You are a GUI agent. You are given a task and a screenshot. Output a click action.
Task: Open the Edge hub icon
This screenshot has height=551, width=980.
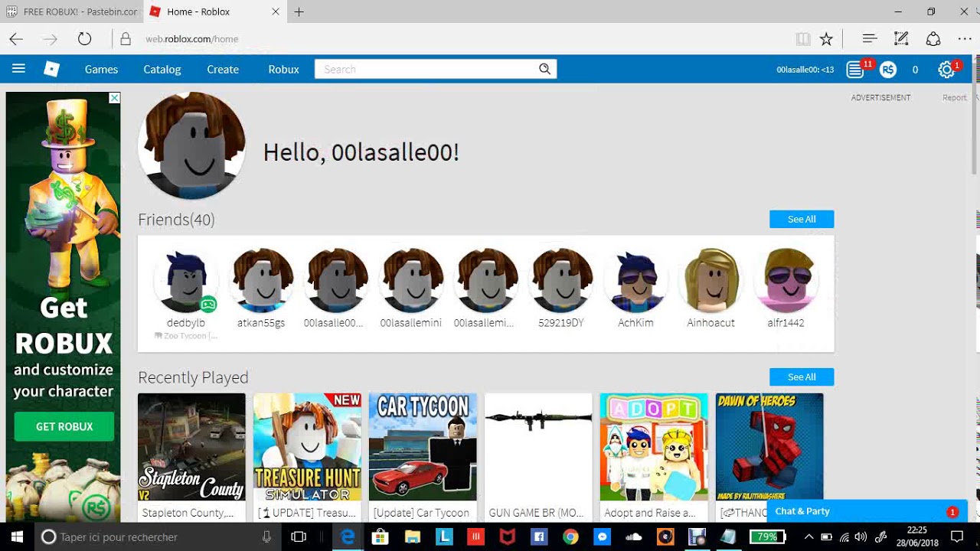tap(869, 39)
